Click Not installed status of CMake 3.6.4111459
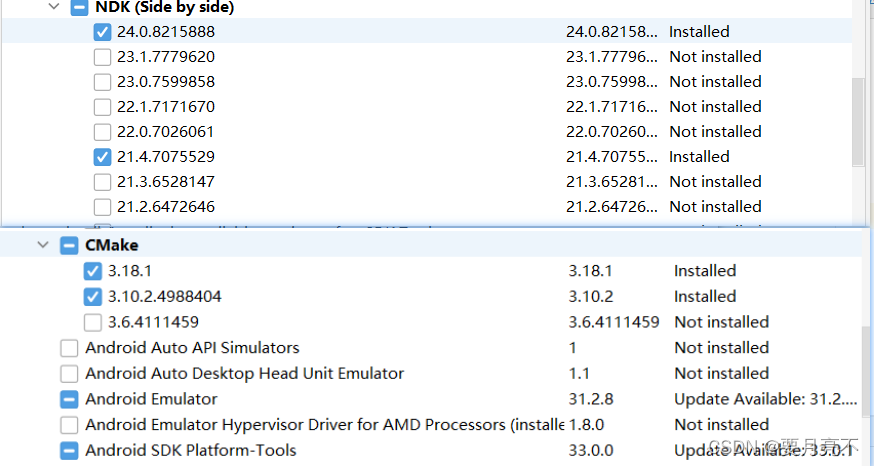Screen dimensions: 874x466 [721, 322]
